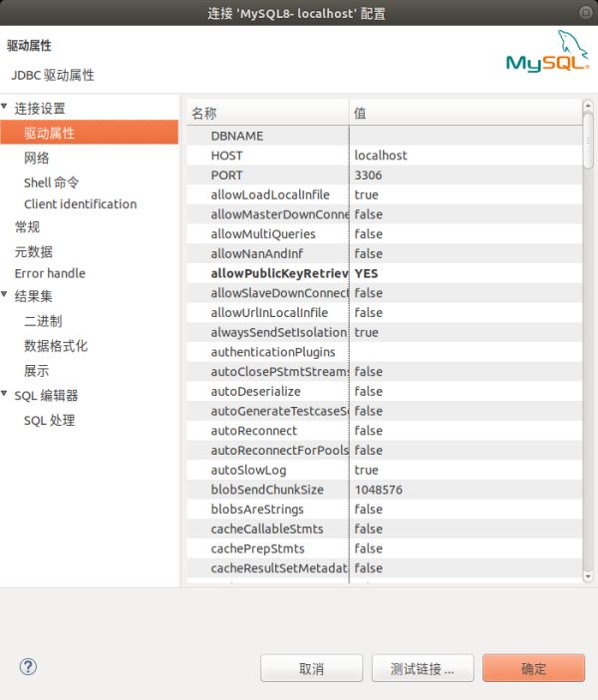The height and width of the screenshot is (700, 598).
Task: Edit the allowPublicKeyRetrieval YES value
Action: (366, 273)
